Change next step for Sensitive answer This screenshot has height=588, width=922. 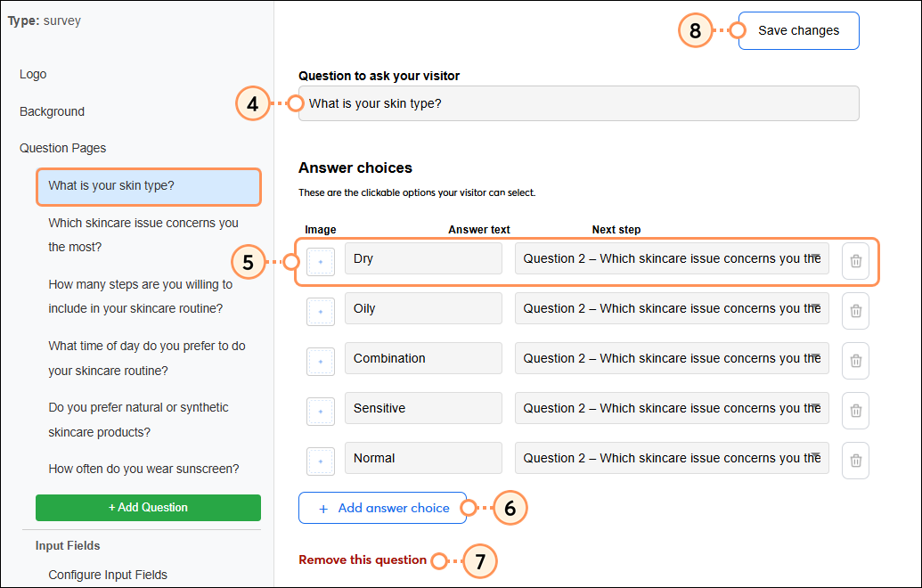(x=672, y=409)
